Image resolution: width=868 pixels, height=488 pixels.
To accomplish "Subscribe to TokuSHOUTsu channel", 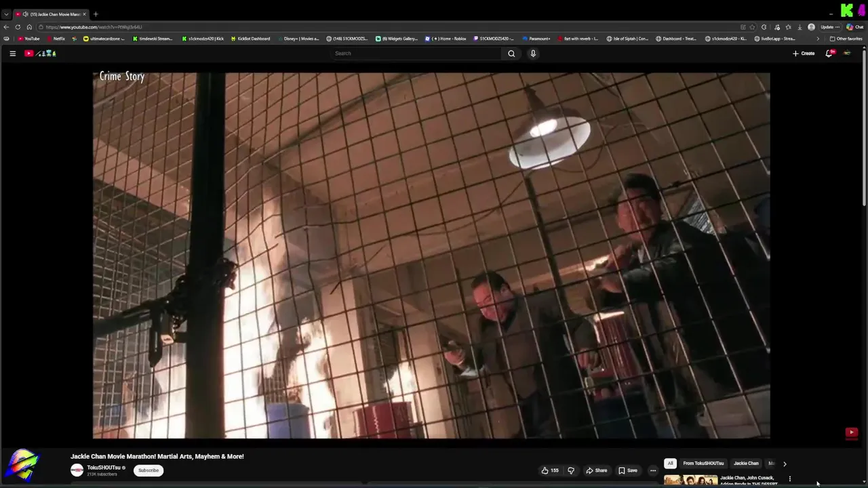I will pos(149,470).
